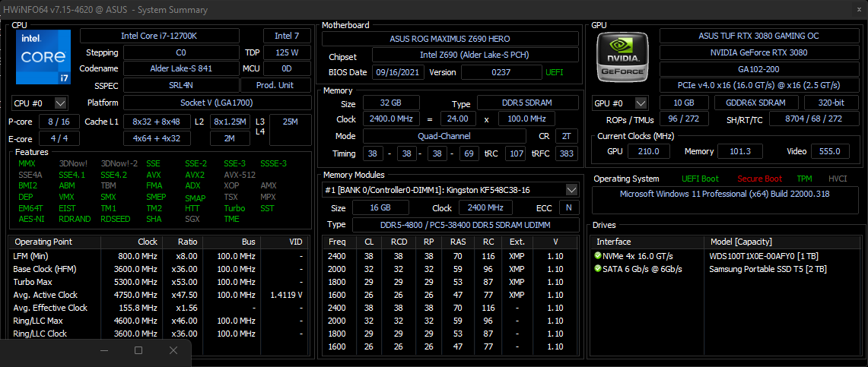Open the GPU #0 selector dropdown
Screen dimensions: 868x367
point(641,103)
